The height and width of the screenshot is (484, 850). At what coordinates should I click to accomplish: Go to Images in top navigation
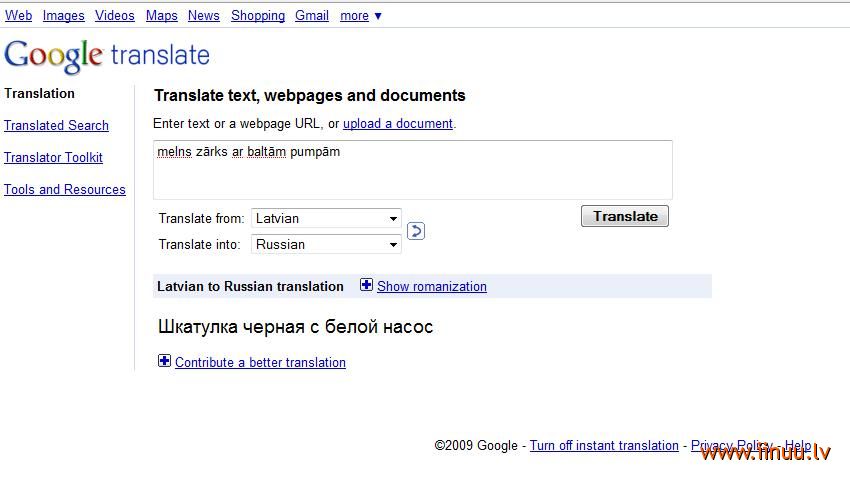[x=63, y=16]
